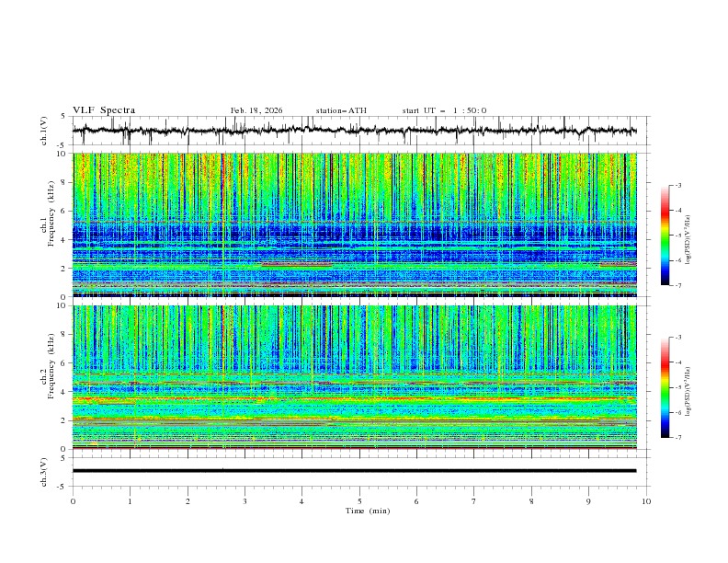Screen dimensions: 728x563
Task: Click the Feb. 18, 2026 date label
Action: [x=256, y=110]
